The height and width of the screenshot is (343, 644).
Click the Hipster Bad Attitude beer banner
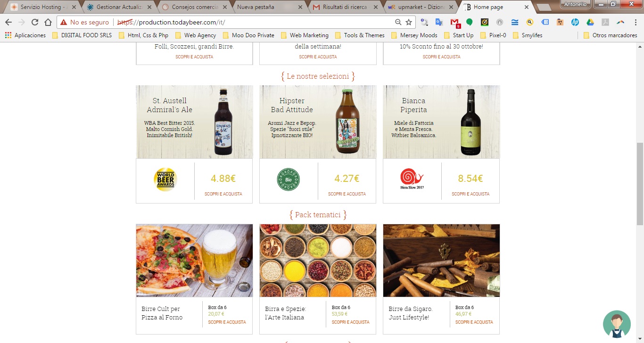click(318, 122)
